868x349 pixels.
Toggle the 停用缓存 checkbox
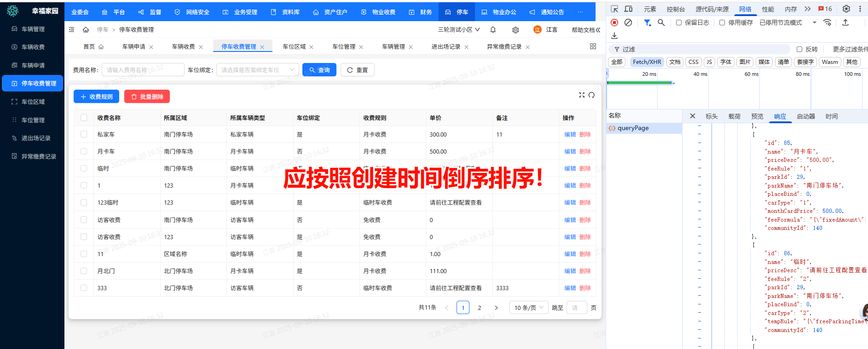722,23
